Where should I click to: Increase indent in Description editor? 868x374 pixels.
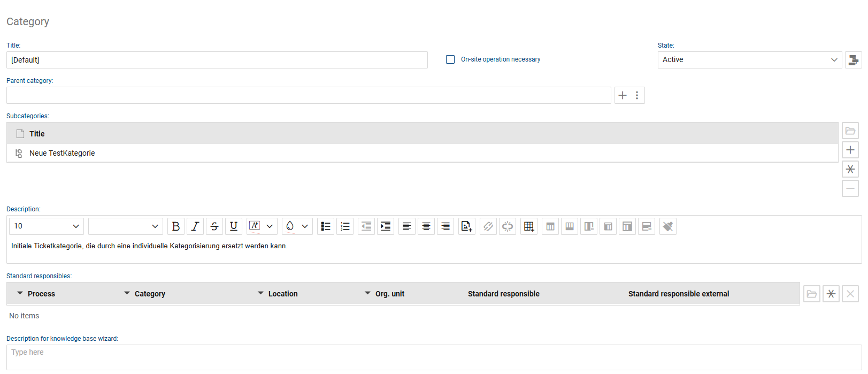pos(386,226)
